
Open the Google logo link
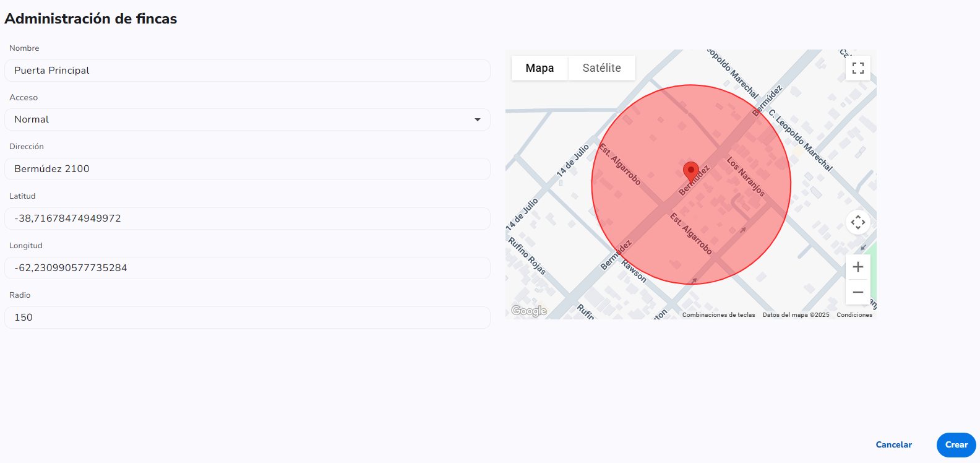(x=529, y=311)
